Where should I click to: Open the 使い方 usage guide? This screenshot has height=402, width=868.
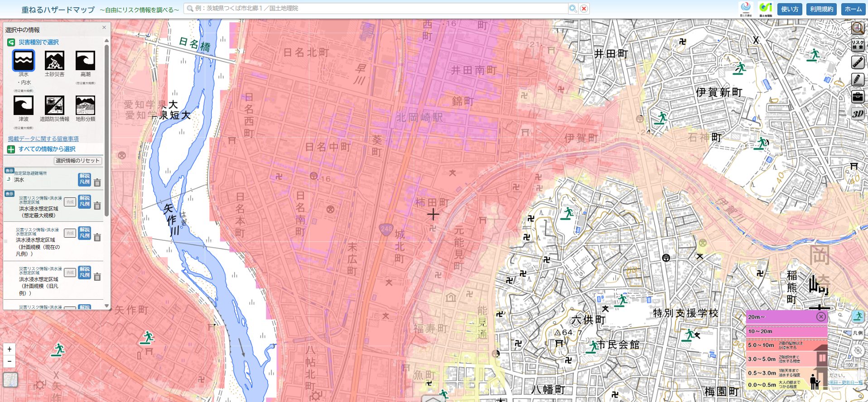coord(790,9)
